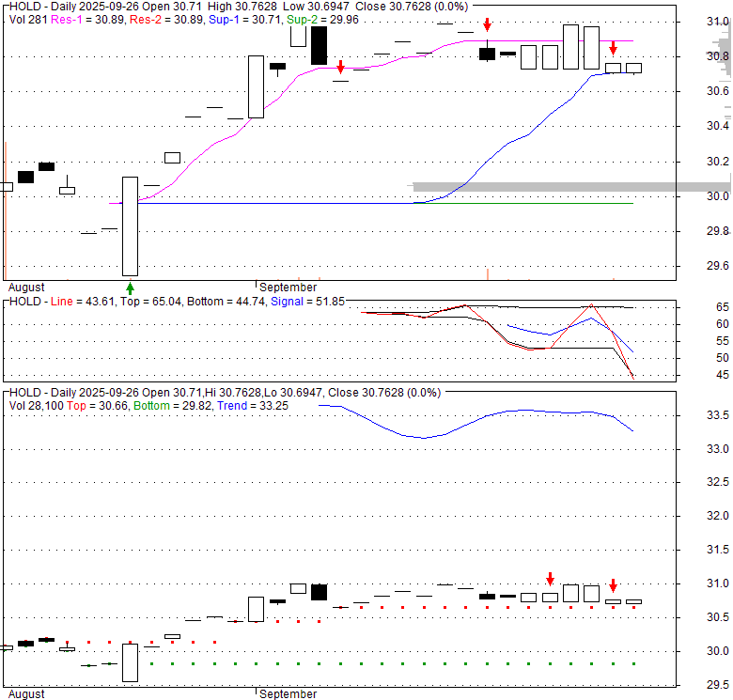Click the 29.6 price axis label
The height and width of the screenshot is (700, 733).
[718, 266]
